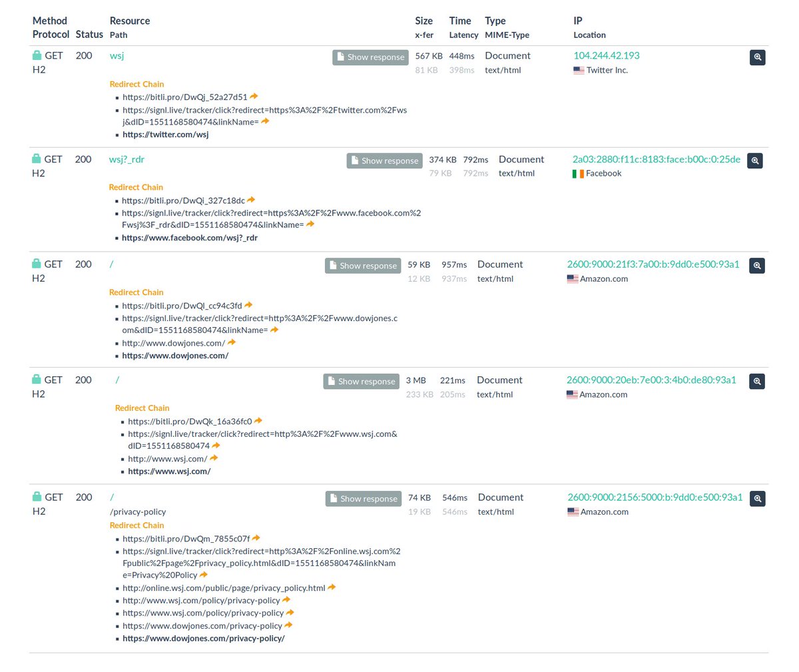Show response for the 3 MB wsj.com document
This screenshot has height=672, width=799.
click(362, 382)
